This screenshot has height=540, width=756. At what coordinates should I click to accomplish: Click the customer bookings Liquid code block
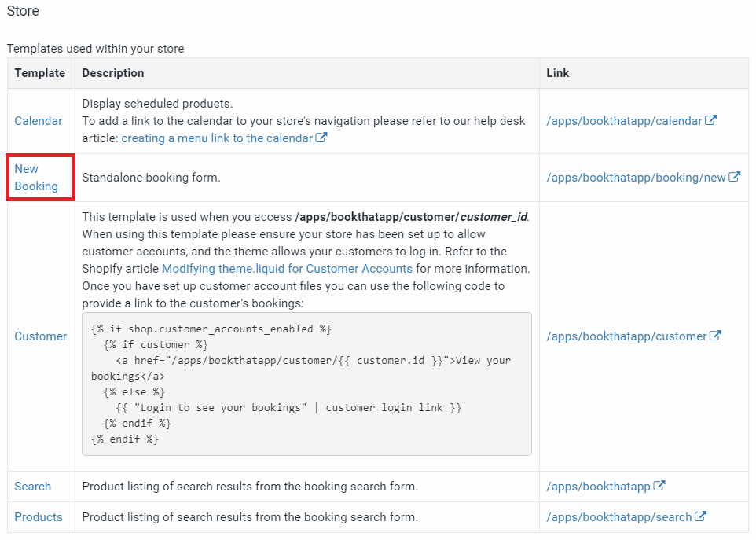pos(306,384)
